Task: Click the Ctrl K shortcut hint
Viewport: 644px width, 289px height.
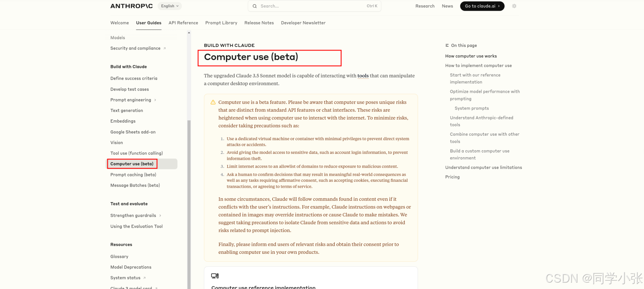Action: [x=372, y=6]
